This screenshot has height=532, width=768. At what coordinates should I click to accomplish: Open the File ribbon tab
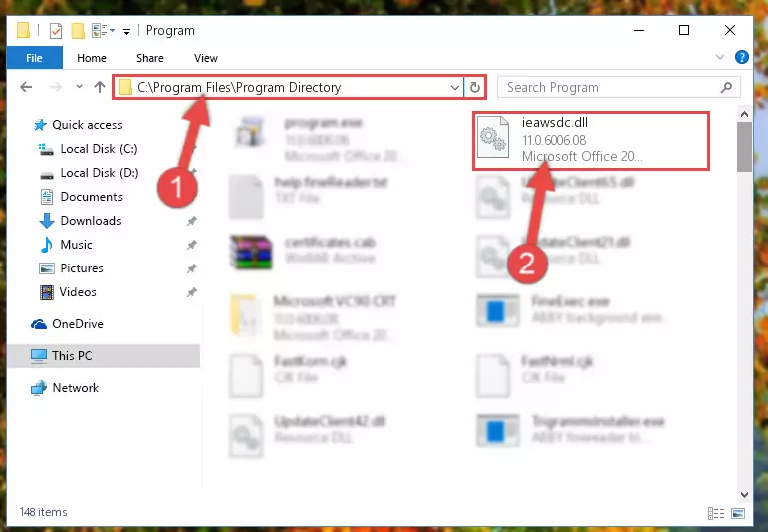[x=34, y=58]
